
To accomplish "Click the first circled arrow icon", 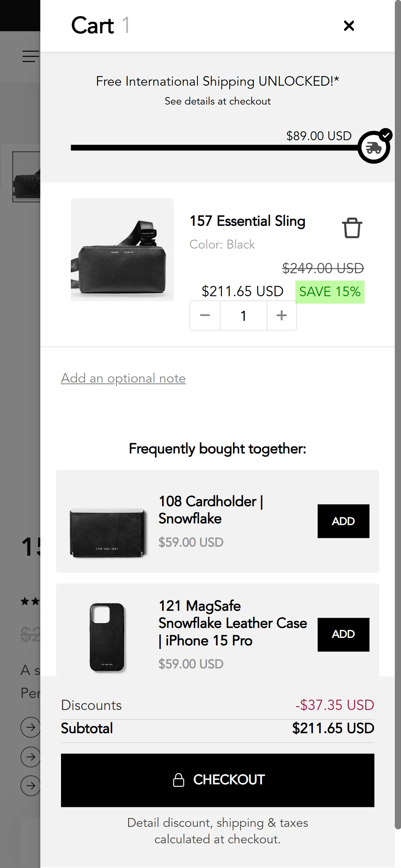I will pyautogui.click(x=31, y=727).
